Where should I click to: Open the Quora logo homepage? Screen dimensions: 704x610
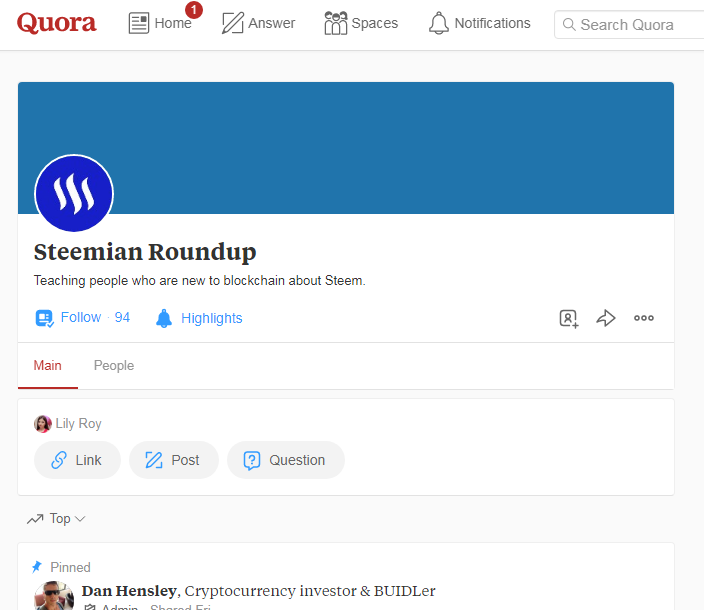point(57,23)
